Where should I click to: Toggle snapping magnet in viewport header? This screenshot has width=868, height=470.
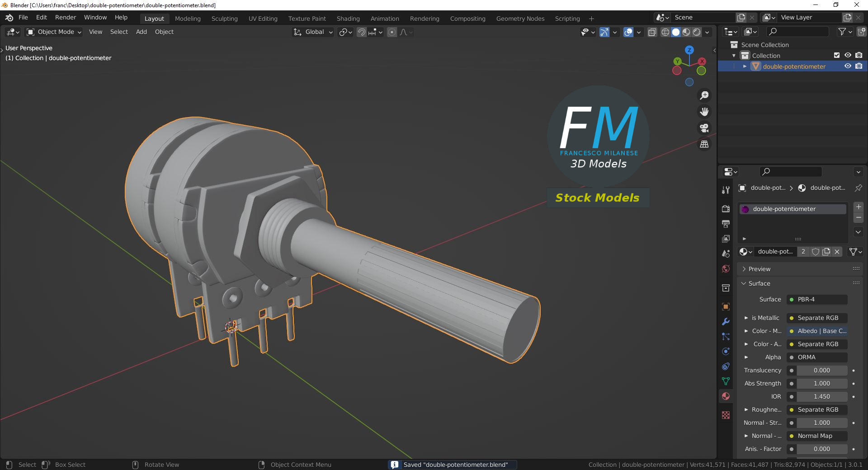(x=362, y=32)
